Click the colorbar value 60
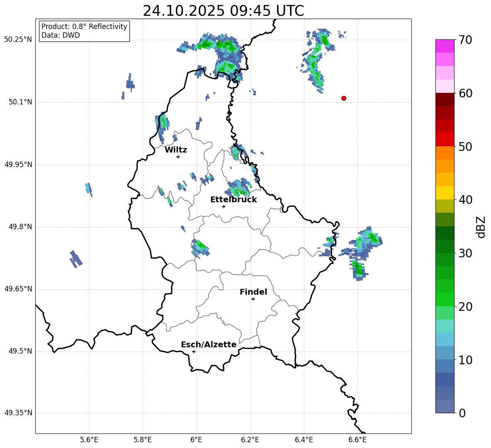 (465, 93)
